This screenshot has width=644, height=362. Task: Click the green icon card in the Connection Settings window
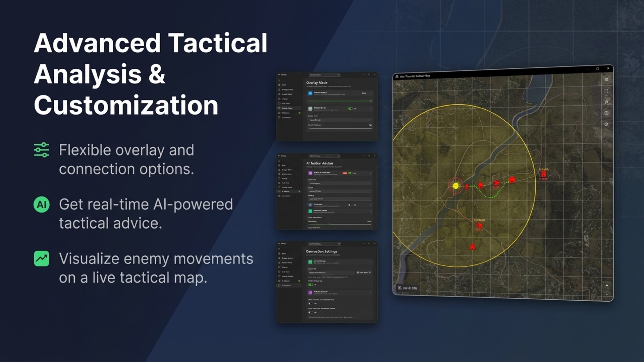310,262
